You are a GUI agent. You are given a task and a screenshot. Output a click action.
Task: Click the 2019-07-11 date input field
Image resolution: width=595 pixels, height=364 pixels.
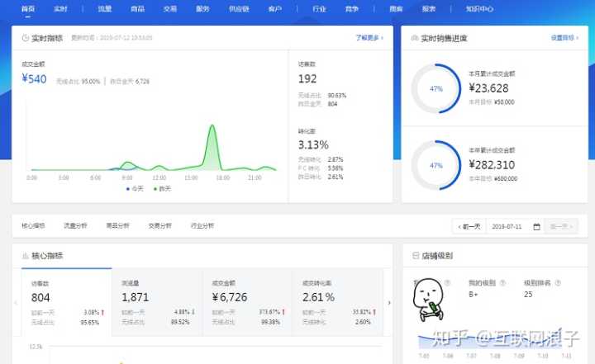(508, 226)
